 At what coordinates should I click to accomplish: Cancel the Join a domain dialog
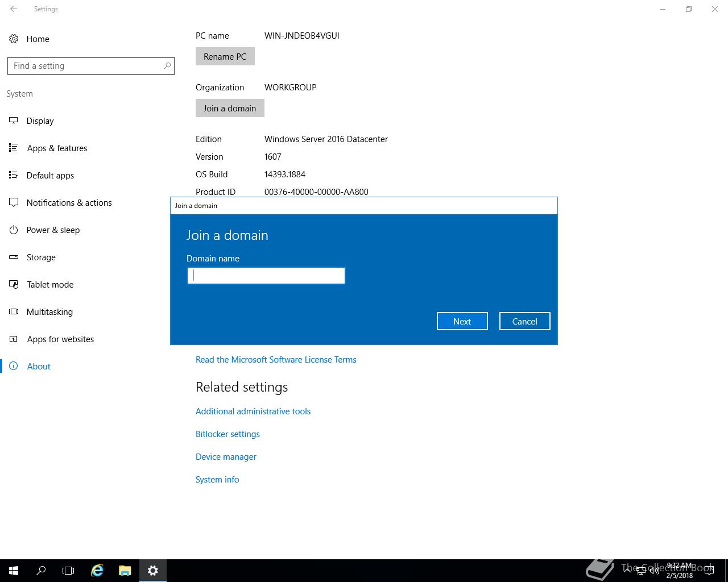click(x=524, y=321)
